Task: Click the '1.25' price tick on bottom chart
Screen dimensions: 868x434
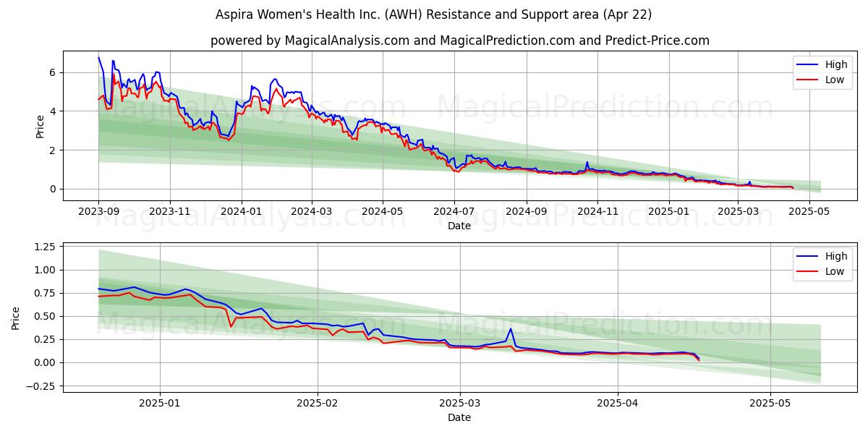Action: [45, 247]
